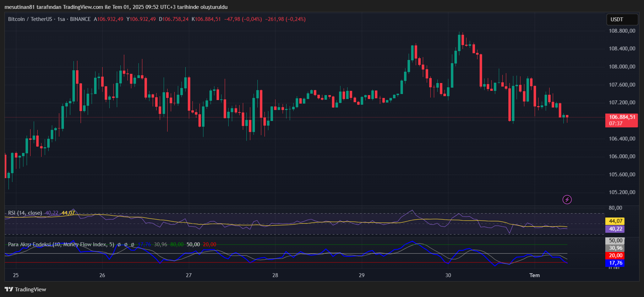Click the 106.400,00 price scale value
Viewport: 644px width, 297px height.
coord(622,139)
